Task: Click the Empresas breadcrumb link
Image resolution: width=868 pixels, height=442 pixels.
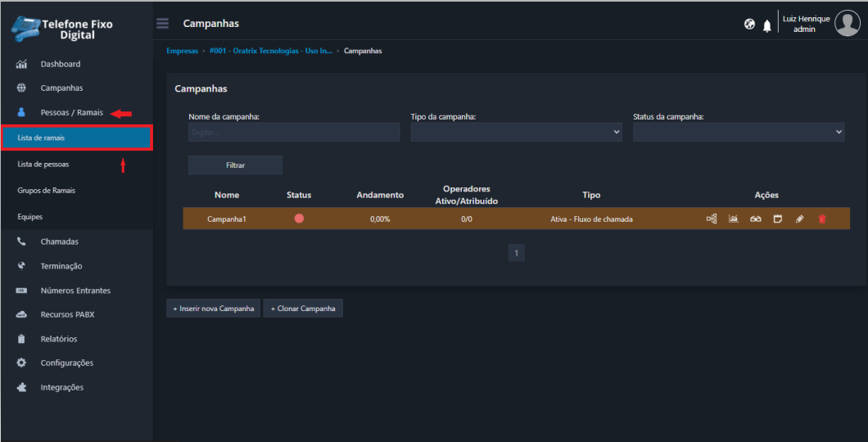Action: click(182, 51)
